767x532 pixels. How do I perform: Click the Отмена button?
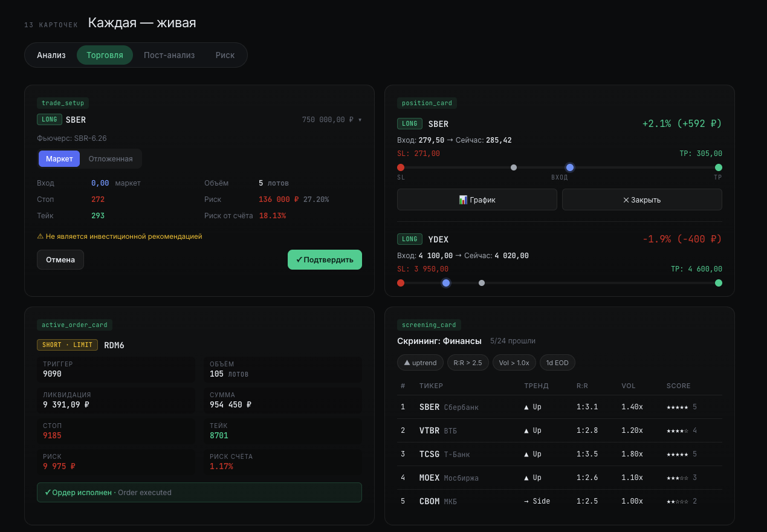click(60, 259)
